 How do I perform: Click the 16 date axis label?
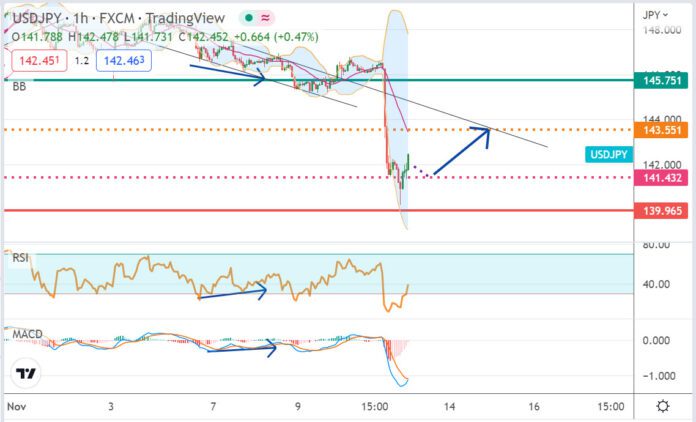pos(534,406)
